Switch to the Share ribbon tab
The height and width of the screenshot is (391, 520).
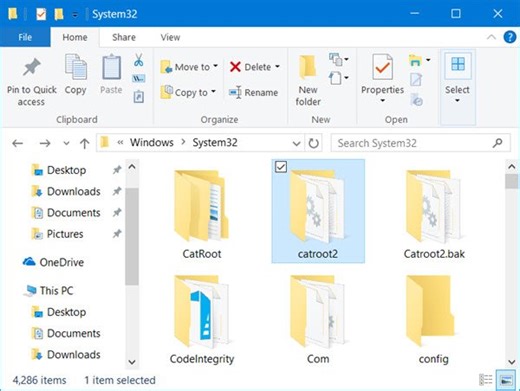coord(124,37)
